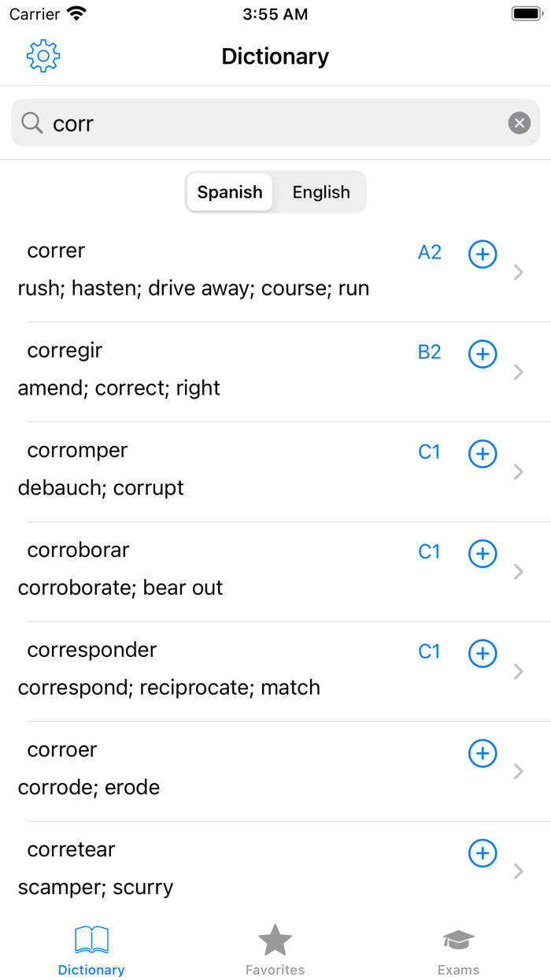The image size is (551, 980).
Task: Select the Spanish language toggle
Action: [x=230, y=191]
